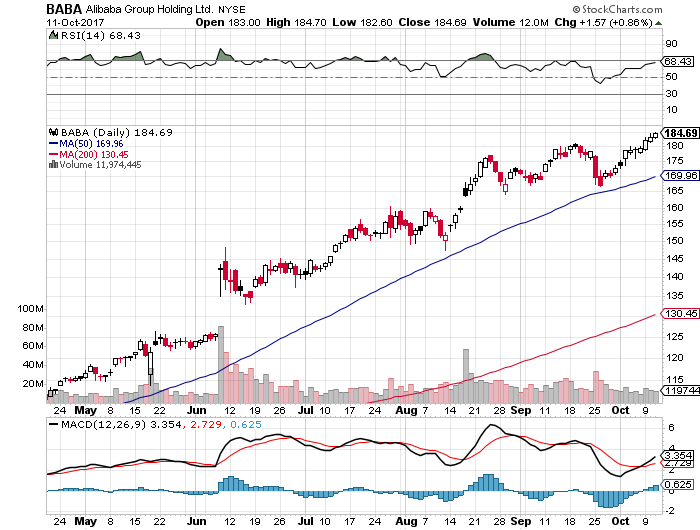The width and height of the screenshot is (700, 530).
Task: Click May on the MACD panel date axis
Action: pos(86,521)
